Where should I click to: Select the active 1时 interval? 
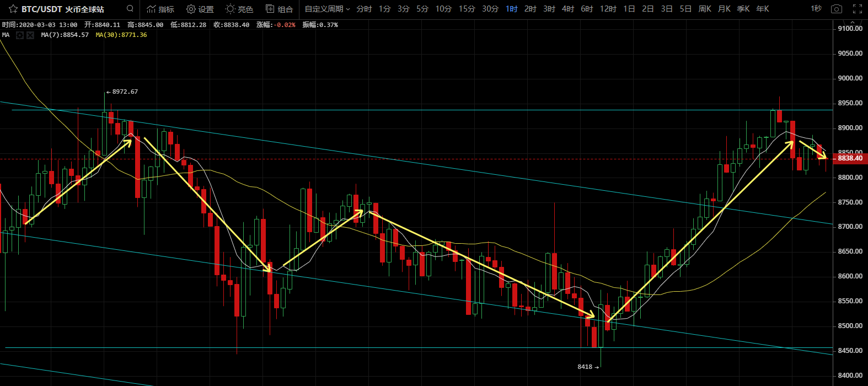coord(512,9)
